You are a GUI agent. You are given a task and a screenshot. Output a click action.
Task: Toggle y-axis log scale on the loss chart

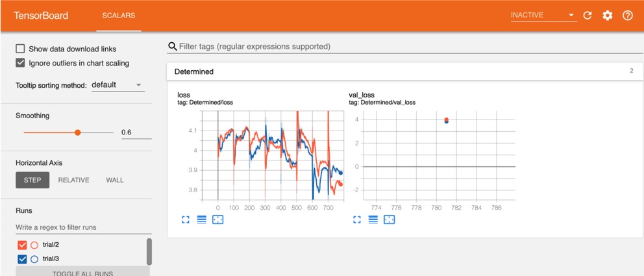click(201, 220)
